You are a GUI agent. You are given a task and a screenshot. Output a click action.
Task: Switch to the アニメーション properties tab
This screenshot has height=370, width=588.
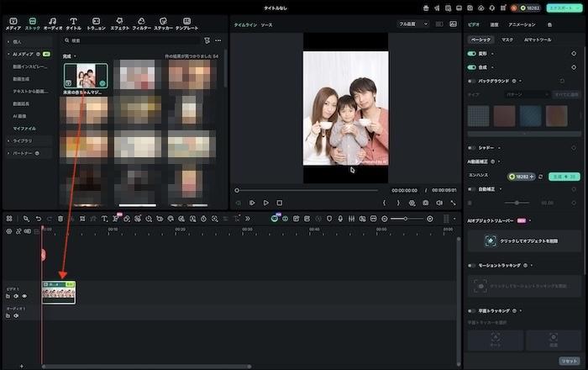coord(522,24)
